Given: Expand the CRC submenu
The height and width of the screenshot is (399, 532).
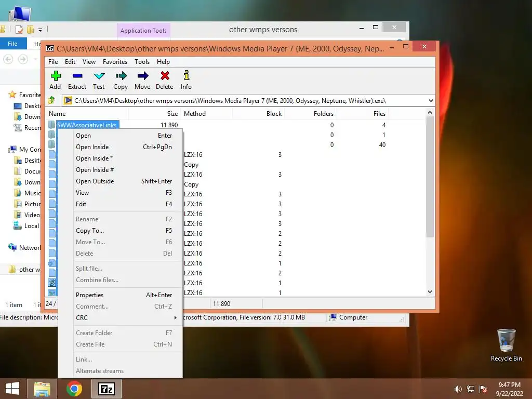Looking at the screenshot, I should click(124, 318).
